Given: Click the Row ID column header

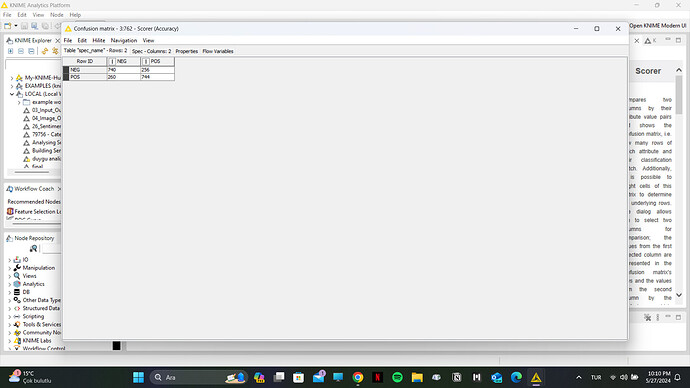Looking at the screenshot, I should (85, 62).
